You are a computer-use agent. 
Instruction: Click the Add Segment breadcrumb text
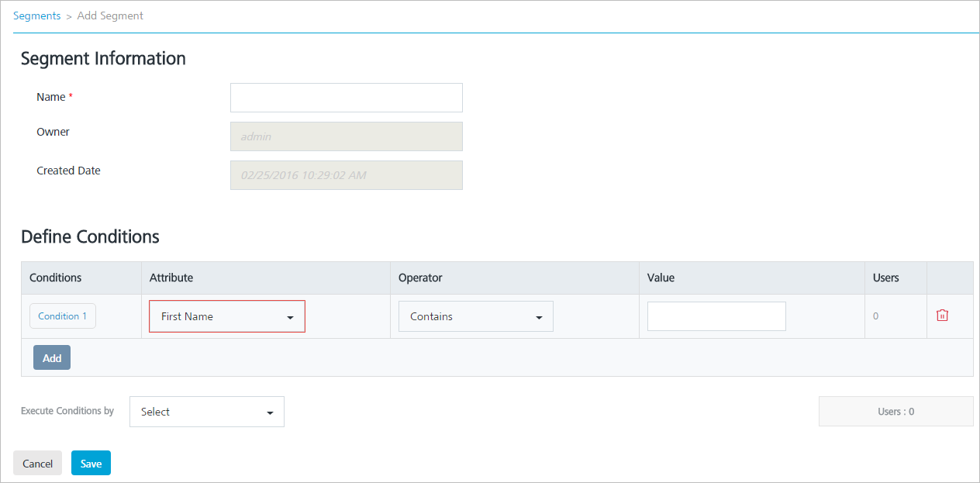[110, 16]
